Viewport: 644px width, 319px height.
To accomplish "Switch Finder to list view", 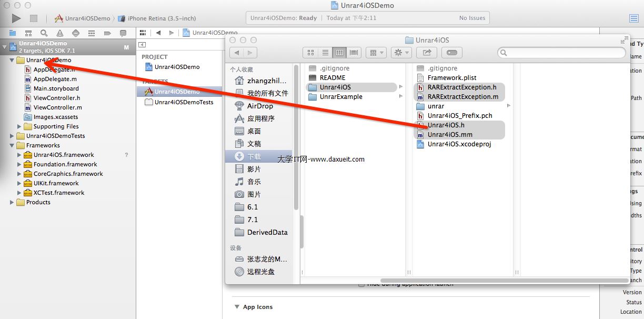I will [x=325, y=52].
